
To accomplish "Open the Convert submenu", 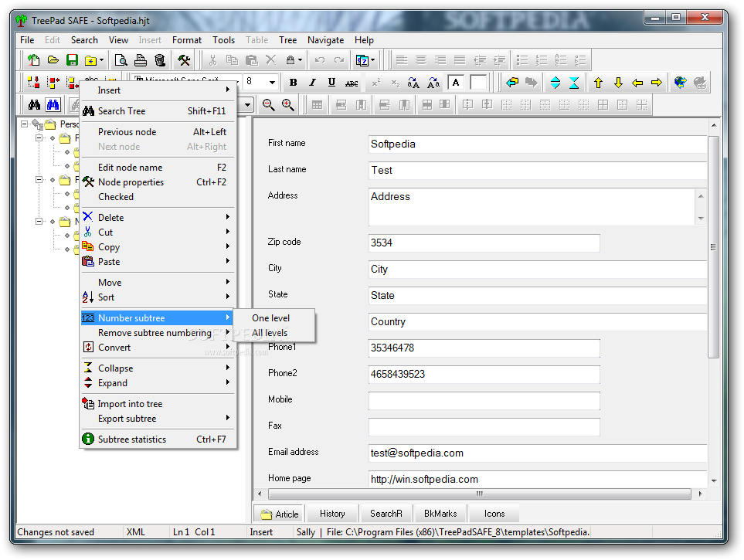I will coord(158,348).
